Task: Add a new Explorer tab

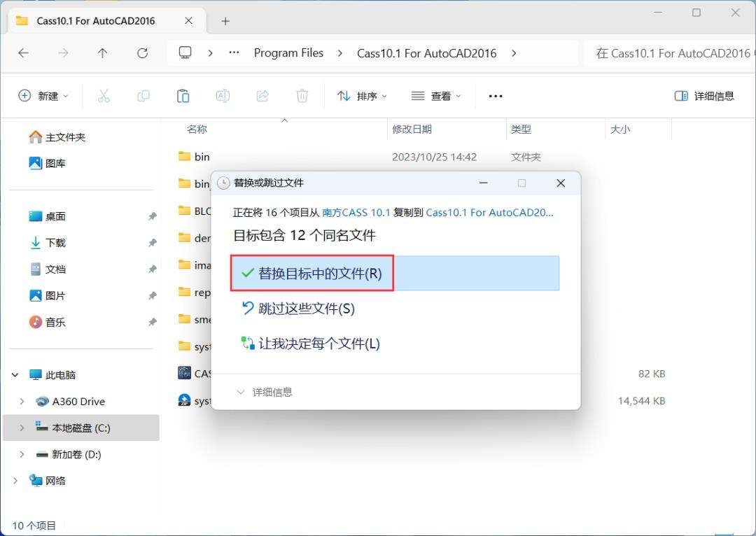Action: (225, 21)
